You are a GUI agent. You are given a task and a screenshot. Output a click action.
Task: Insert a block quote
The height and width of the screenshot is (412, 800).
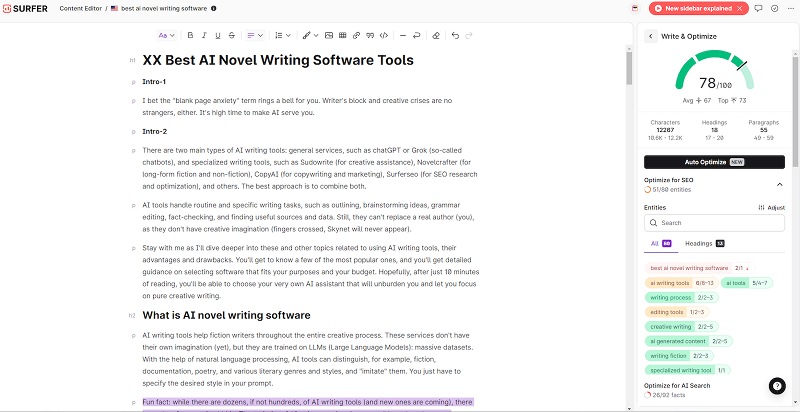point(370,36)
